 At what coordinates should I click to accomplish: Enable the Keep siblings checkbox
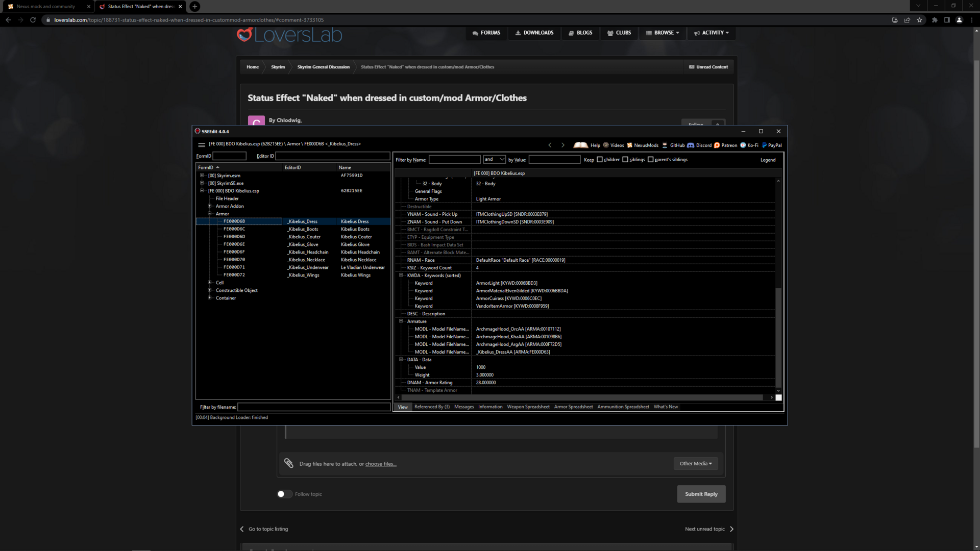click(x=625, y=160)
